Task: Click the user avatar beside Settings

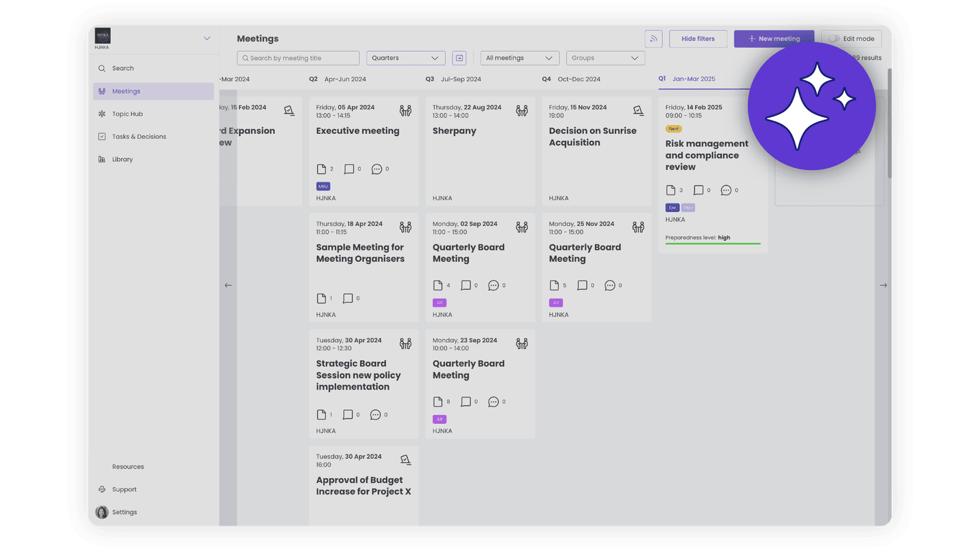Action: point(102,512)
